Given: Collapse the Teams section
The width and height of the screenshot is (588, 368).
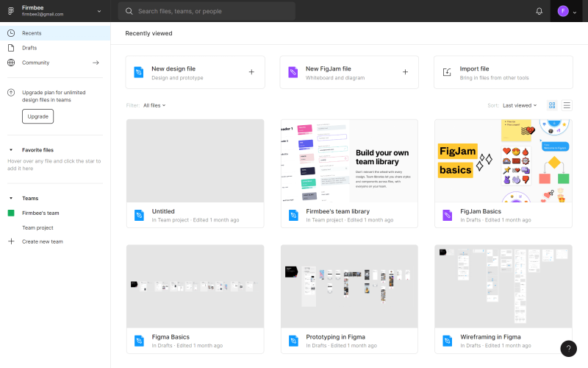Looking at the screenshot, I should tap(11, 198).
